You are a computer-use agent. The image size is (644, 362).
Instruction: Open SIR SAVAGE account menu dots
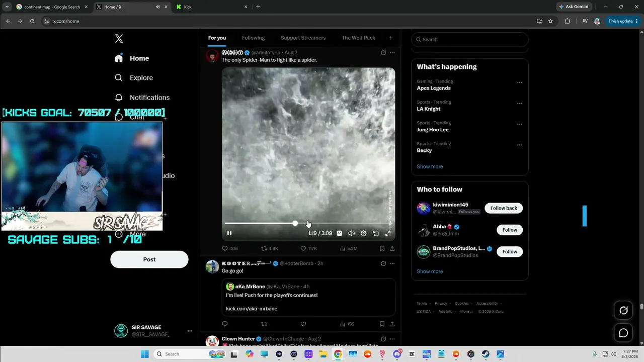[190, 331]
